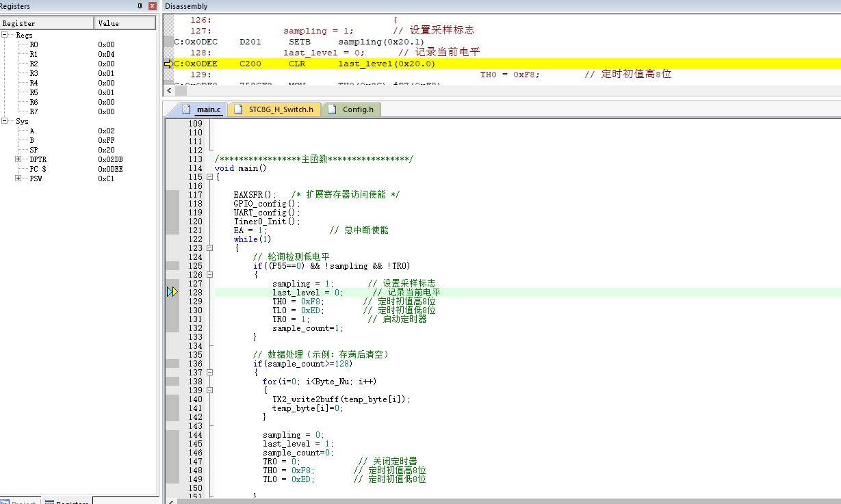Click main.c tab file icon

pyautogui.click(x=187, y=109)
